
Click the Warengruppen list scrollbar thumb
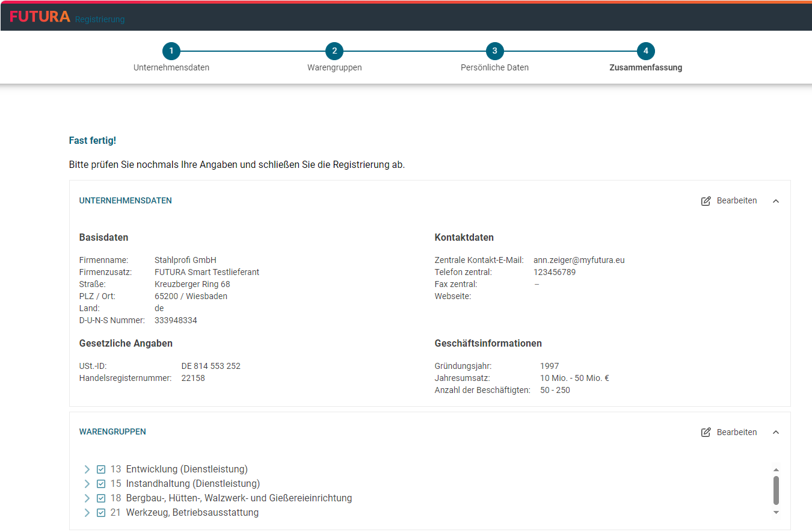(776, 490)
